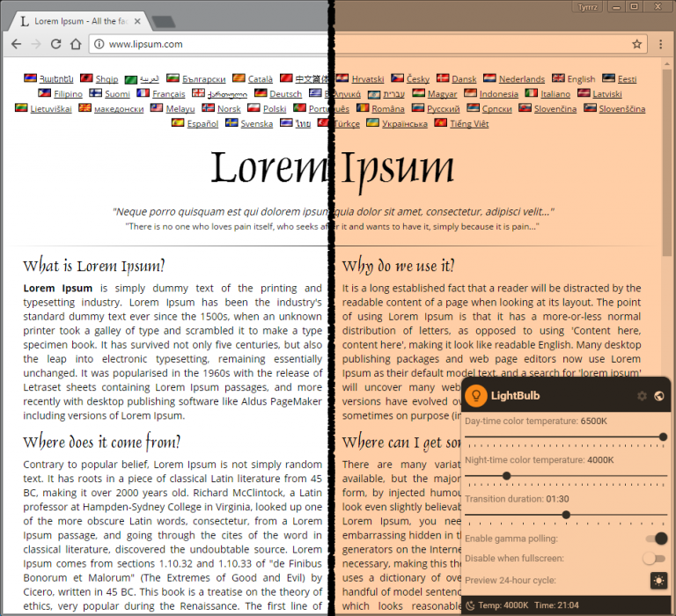Click the Tyrrz profile button

(x=588, y=7)
